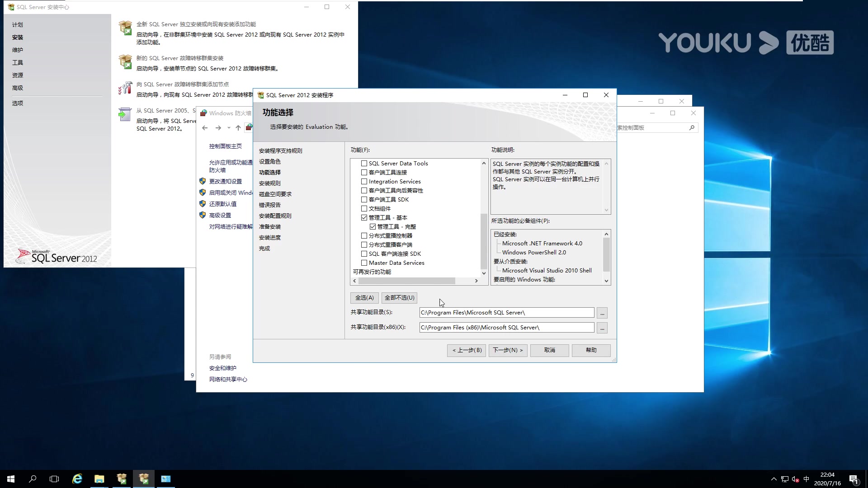
Task: Tick the Master Data Services checkbox
Action: (x=364, y=263)
